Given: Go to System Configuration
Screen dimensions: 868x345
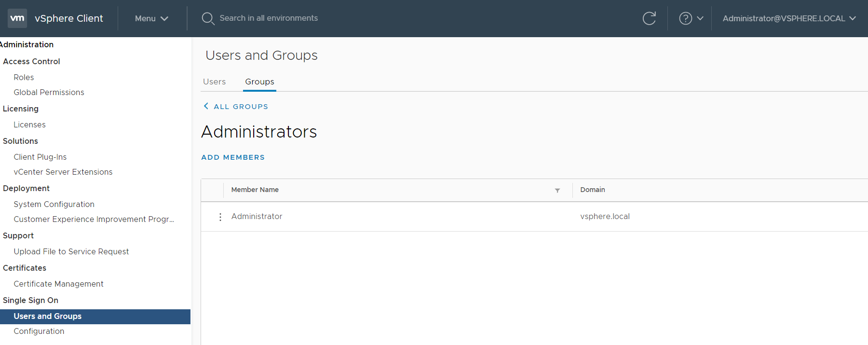Looking at the screenshot, I should 54,204.
